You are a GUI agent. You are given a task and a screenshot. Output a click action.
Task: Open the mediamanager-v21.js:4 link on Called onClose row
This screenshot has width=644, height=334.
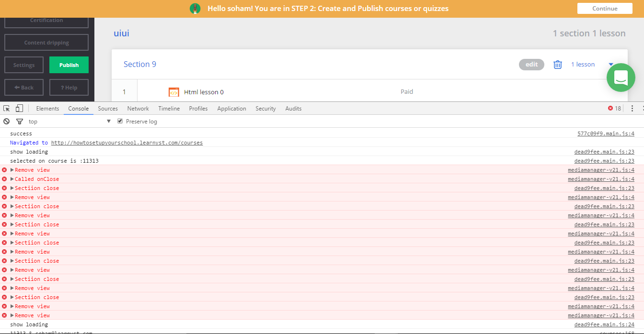pos(601,179)
